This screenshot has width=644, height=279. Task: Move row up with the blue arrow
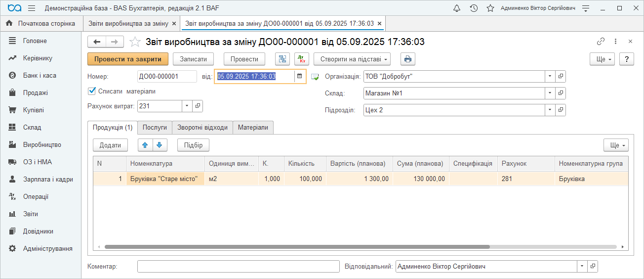point(145,145)
